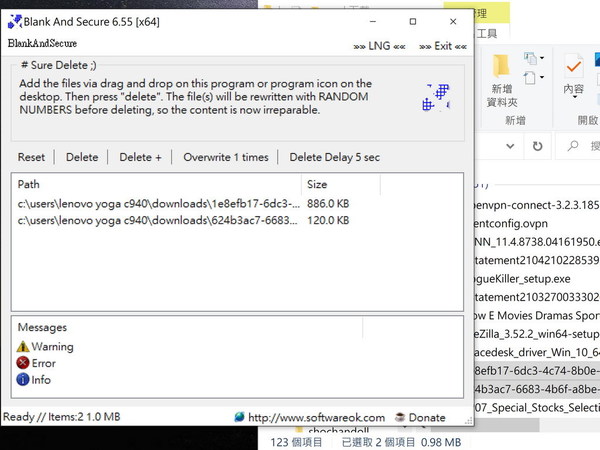
Task: Select the Killer_setup.exe file in Explorer
Action: coord(536,279)
